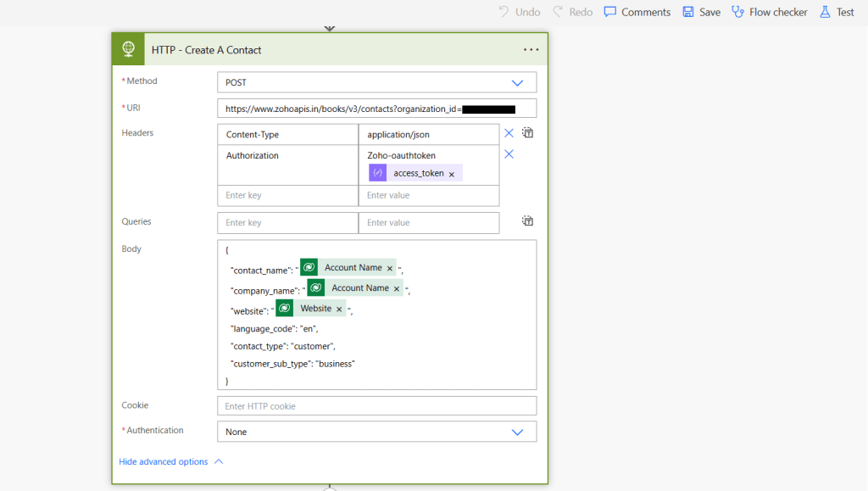868x491 pixels.
Task: Switch Headers to text mode icon
Action: (x=527, y=133)
